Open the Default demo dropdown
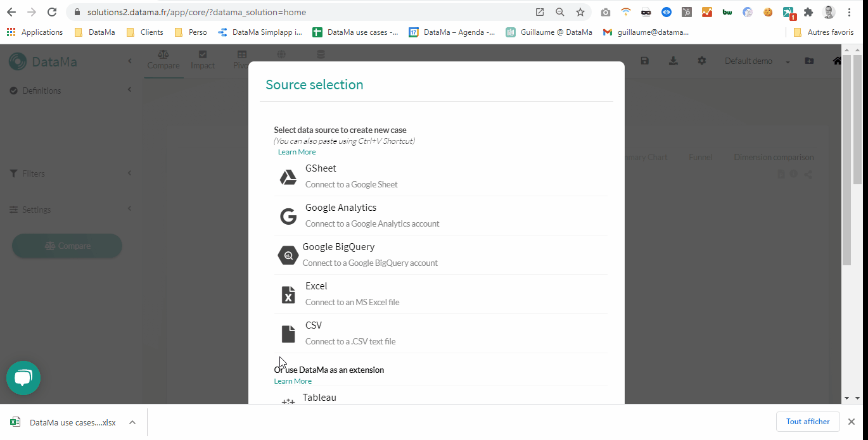The height and width of the screenshot is (440, 868). 758,61
